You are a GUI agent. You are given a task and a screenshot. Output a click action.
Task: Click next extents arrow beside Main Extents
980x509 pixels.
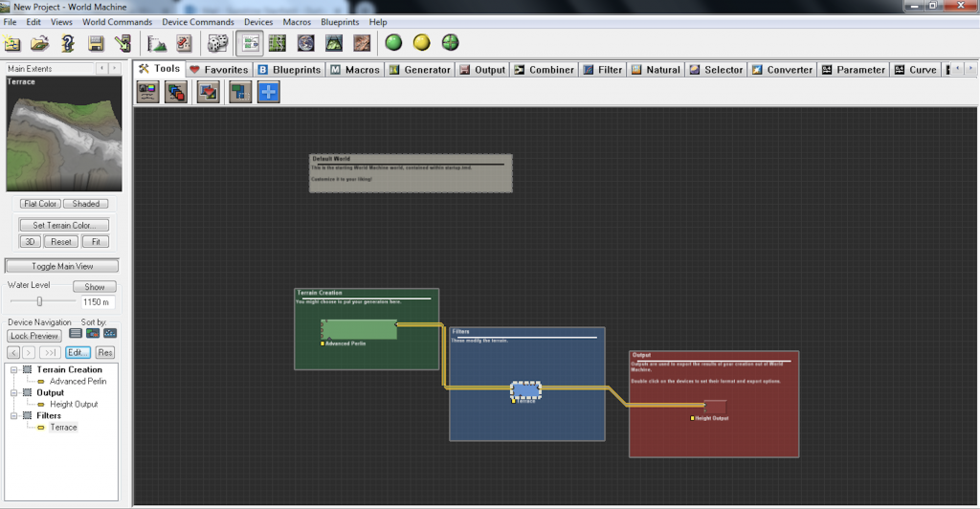tap(115, 69)
